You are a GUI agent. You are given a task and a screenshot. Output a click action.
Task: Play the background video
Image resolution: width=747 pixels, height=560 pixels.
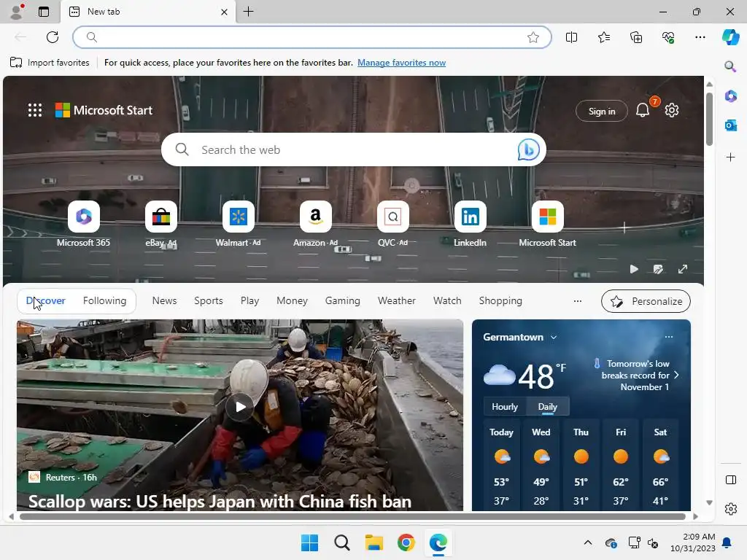(x=634, y=269)
